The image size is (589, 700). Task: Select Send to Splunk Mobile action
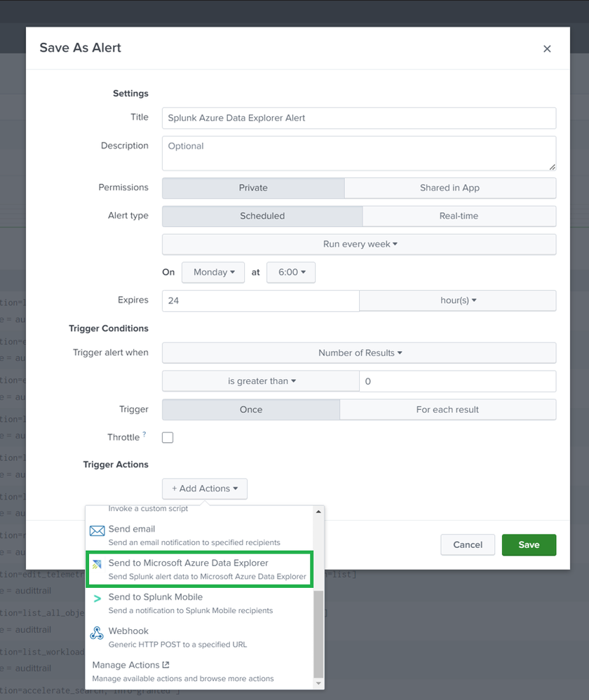[200, 603]
